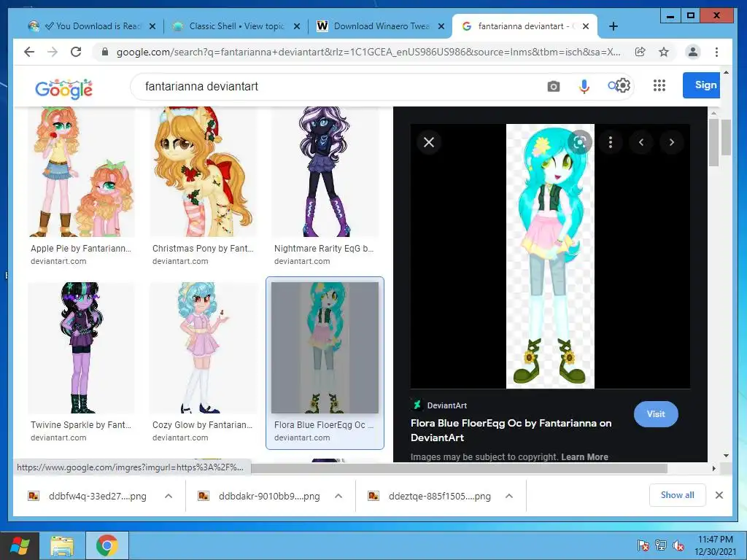Bookmark this page with the star icon

[x=664, y=52]
